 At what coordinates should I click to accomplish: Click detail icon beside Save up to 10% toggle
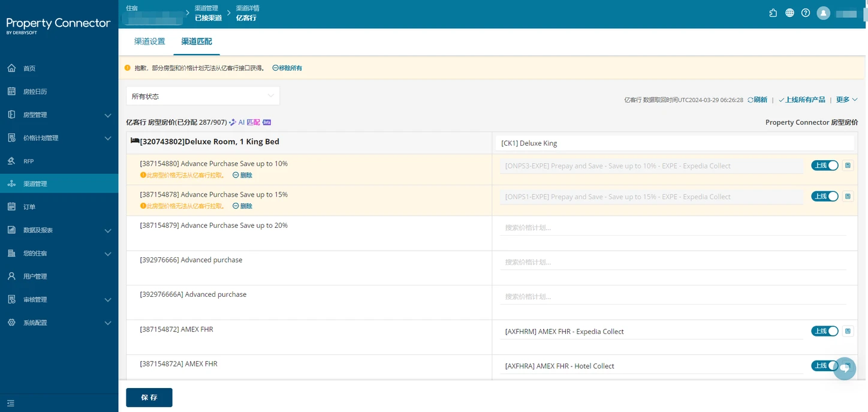[848, 166]
